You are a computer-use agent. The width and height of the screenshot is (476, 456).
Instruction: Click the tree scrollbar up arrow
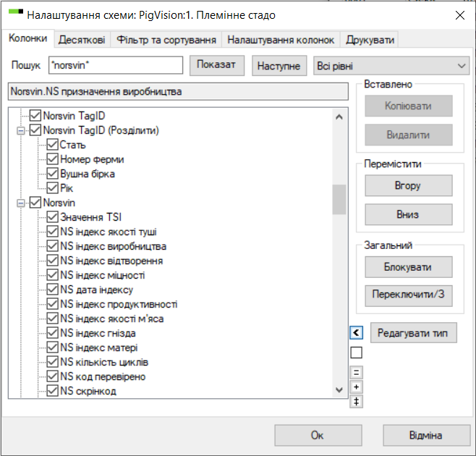[x=339, y=117]
